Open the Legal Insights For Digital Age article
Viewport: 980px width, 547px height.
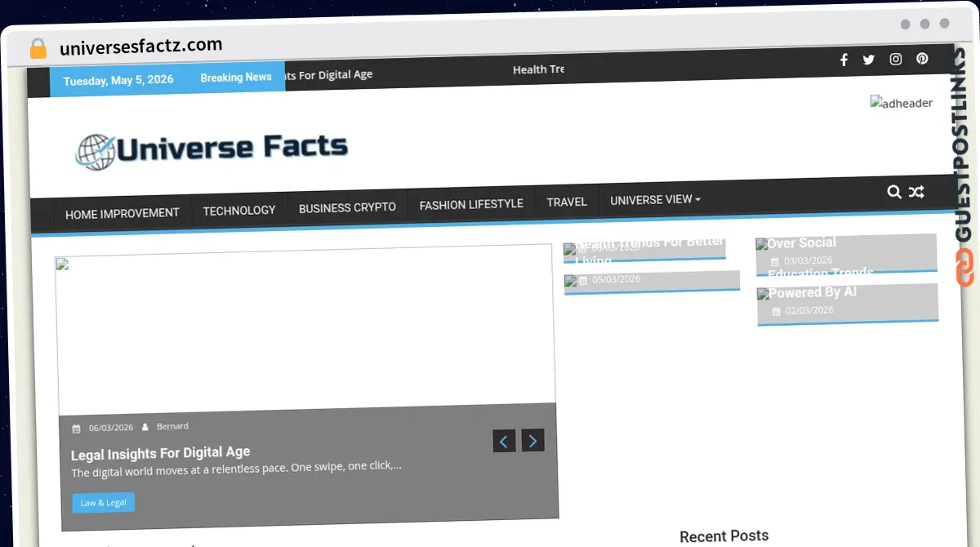(160, 452)
